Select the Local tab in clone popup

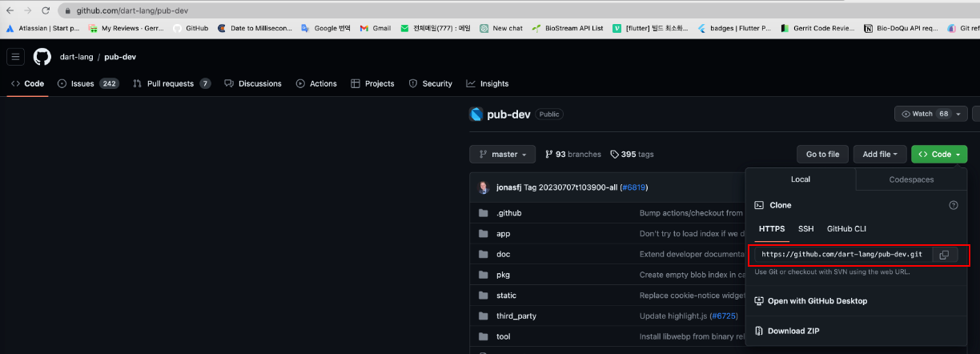tap(801, 179)
